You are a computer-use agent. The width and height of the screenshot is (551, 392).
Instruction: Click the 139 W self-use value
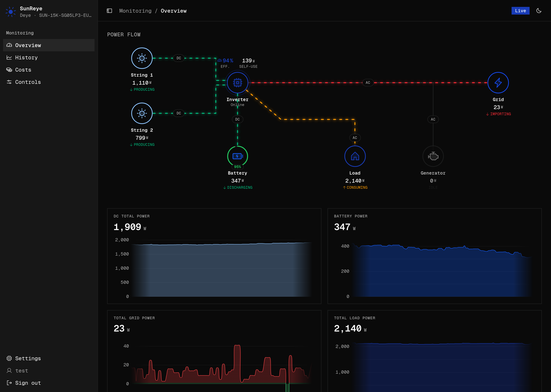tap(248, 61)
